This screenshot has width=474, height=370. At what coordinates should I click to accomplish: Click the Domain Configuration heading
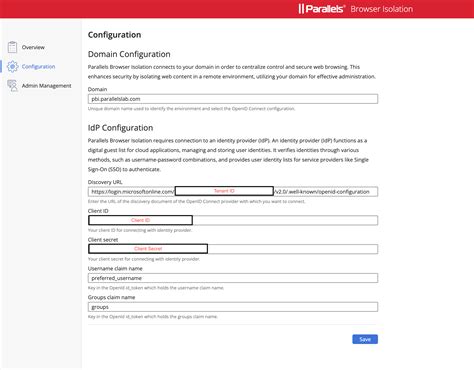(129, 54)
